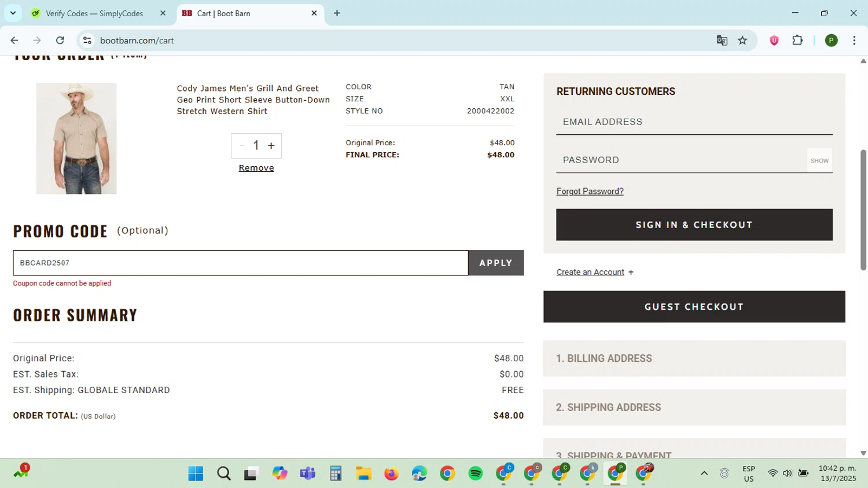The width and height of the screenshot is (868, 488).
Task: Open the browser forward navigation arrow
Action: [x=37, y=41]
